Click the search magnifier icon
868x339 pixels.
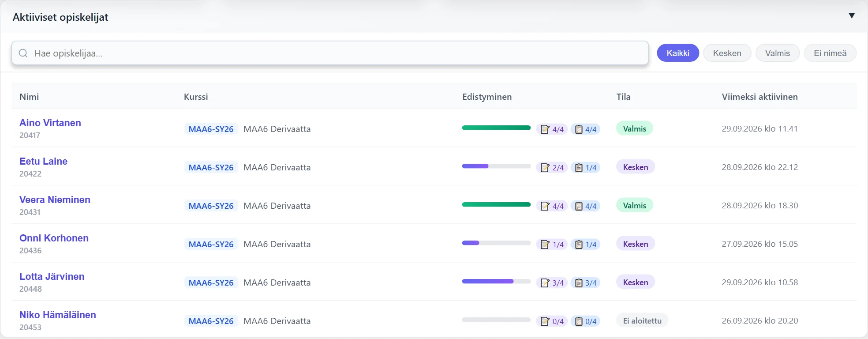point(23,53)
